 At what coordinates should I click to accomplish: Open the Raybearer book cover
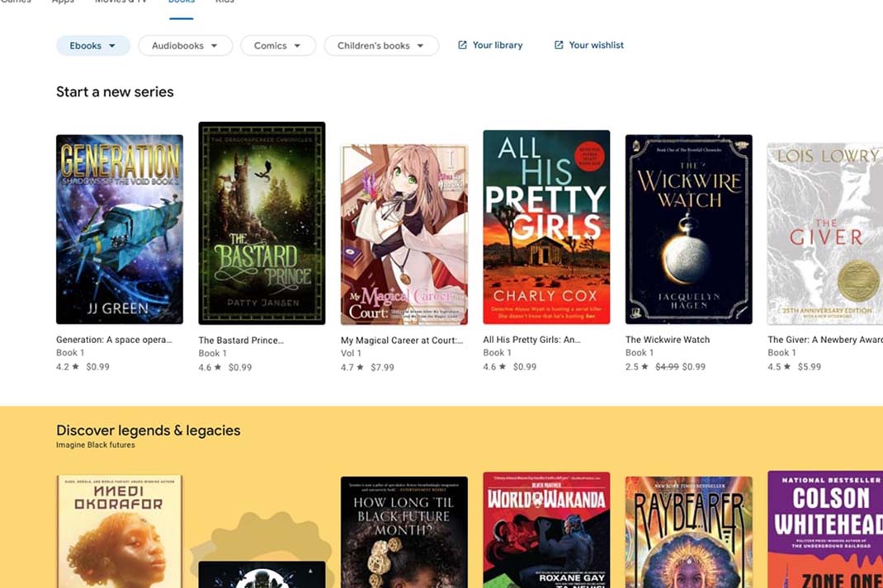pos(689,532)
